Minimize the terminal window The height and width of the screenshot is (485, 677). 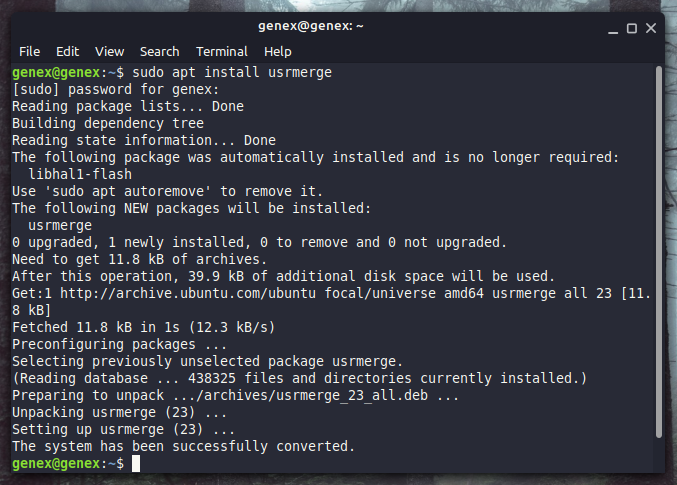pyautogui.click(x=613, y=29)
